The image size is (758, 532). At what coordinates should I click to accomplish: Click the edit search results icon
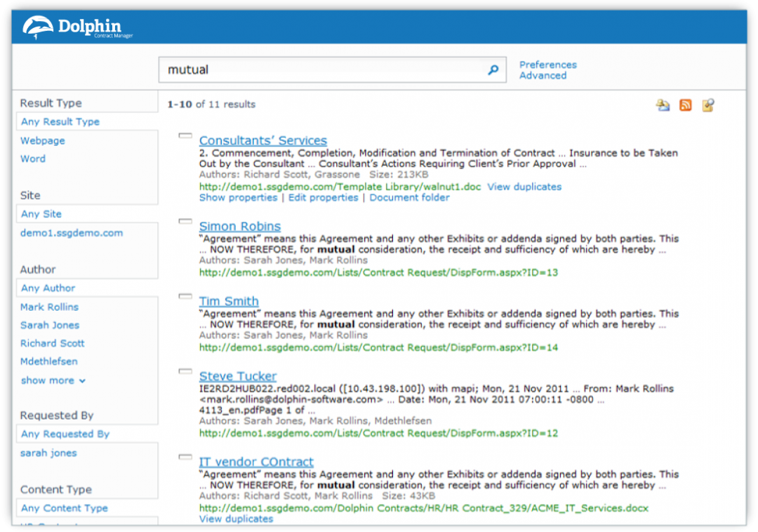click(707, 104)
